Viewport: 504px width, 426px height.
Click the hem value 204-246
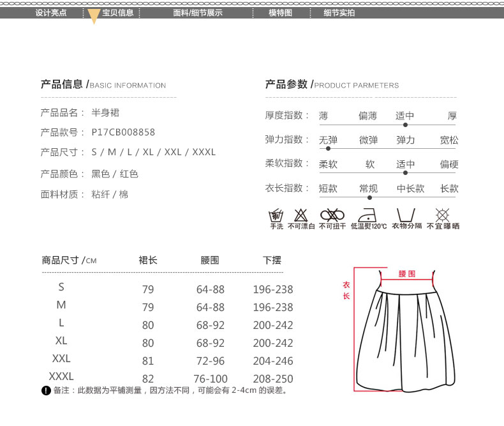273,361
